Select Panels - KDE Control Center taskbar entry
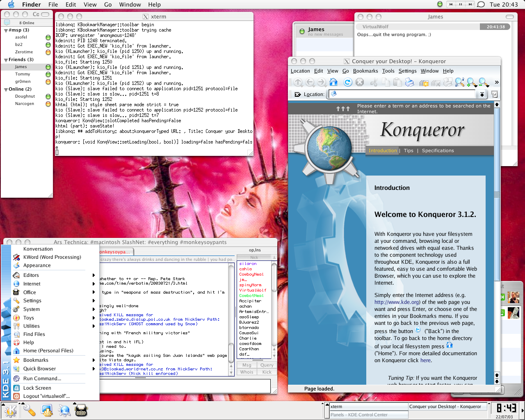 pos(369,415)
